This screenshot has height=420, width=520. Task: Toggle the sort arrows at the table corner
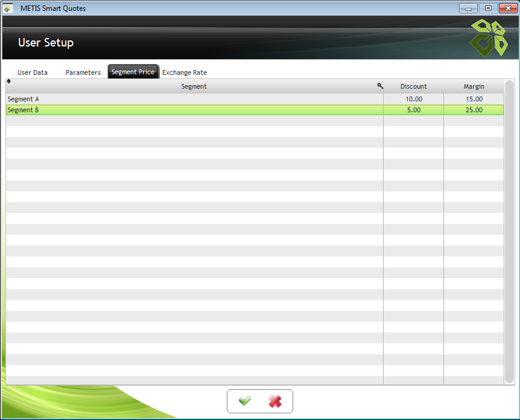pos(8,81)
